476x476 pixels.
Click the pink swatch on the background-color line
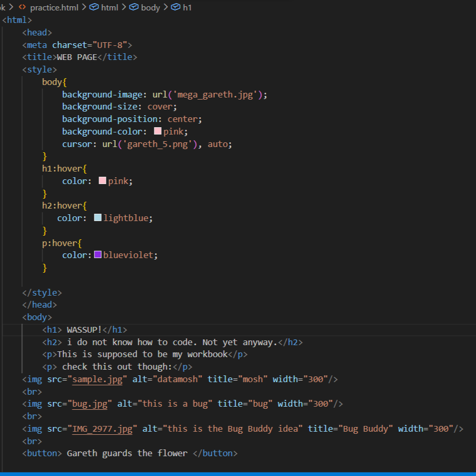tap(157, 131)
